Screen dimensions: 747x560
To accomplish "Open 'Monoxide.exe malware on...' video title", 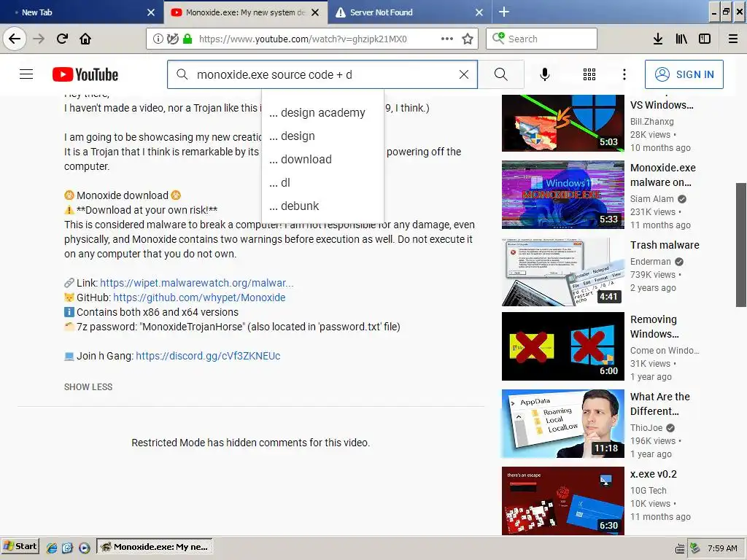I will [662, 175].
